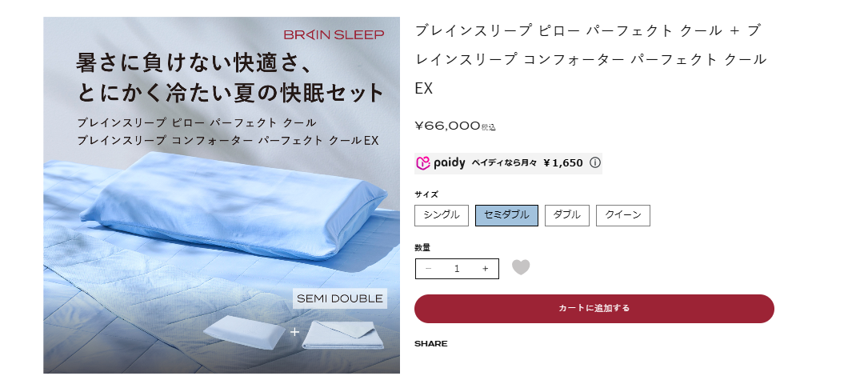The height and width of the screenshot is (392, 868).
Task: Click the カートに追加する button
Action: click(x=594, y=308)
